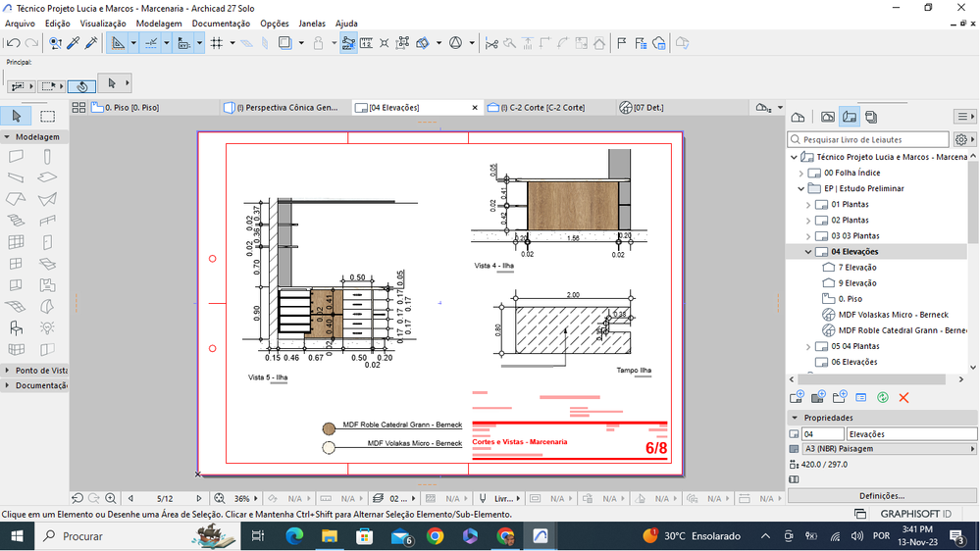This screenshot has width=980, height=551.
Task: Click the Undo arrow icon
Action: click(x=13, y=43)
